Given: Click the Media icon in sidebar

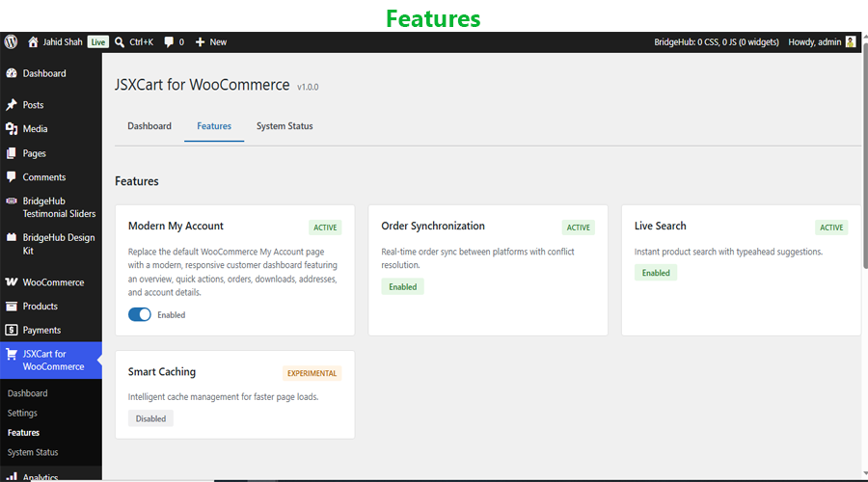Looking at the screenshot, I should point(12,129).
